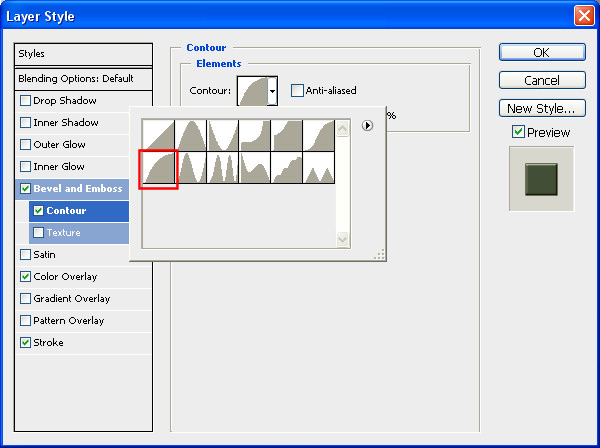Choose the Cone single-peak contour preset
Image resolution: width=600 pixels, height=448 pixels.
click(x=191, y=135)
